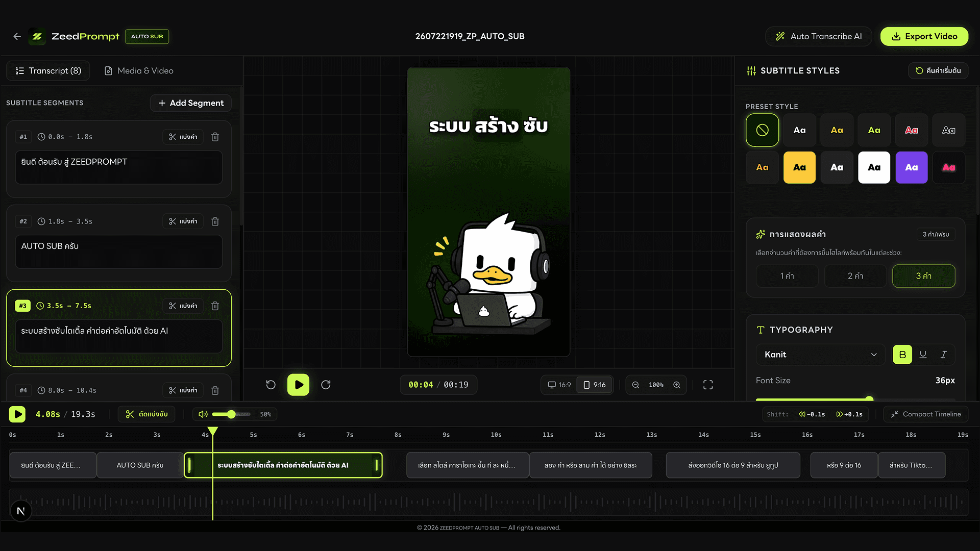Switch to 9:16 aspect ratio
Viewport: 980px width, 551px height.
coord(594,385)
